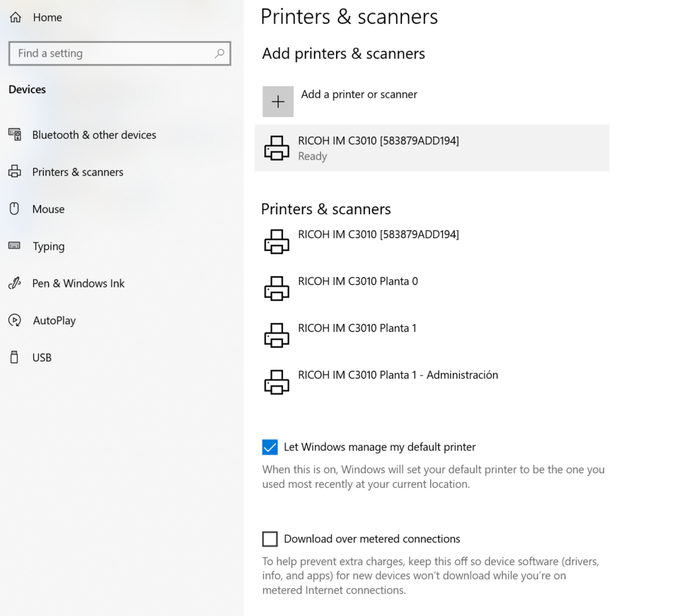Enable Download over metered connections checkbox

tap(270, 539)
